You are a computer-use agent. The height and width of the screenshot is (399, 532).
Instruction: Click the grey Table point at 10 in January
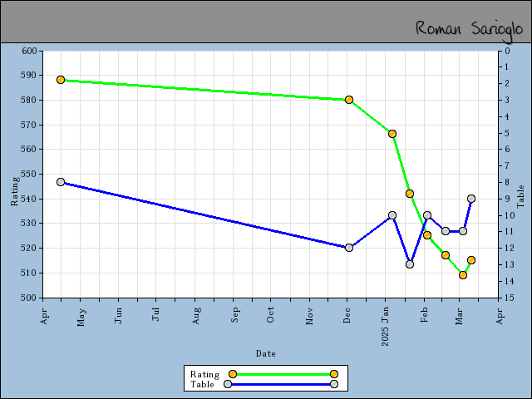[392, 215]
